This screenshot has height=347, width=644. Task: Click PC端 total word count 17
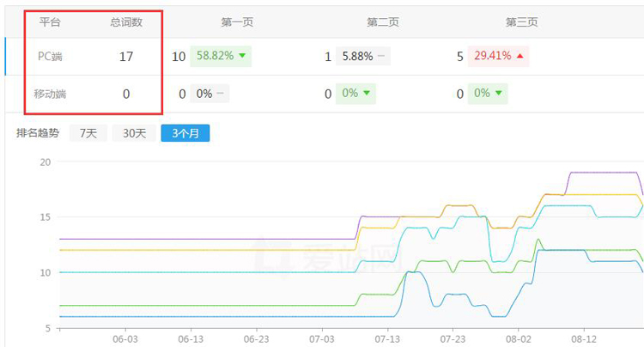pos(126,57)
